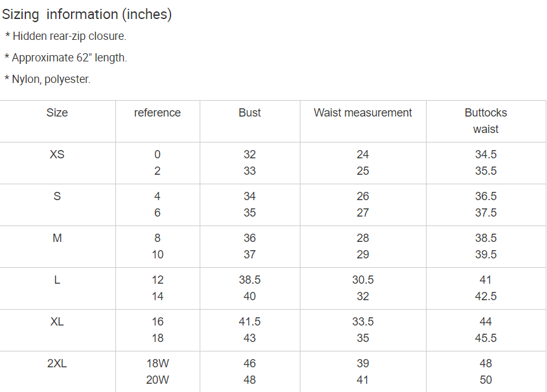Click the M size row label

click(57, 238)
